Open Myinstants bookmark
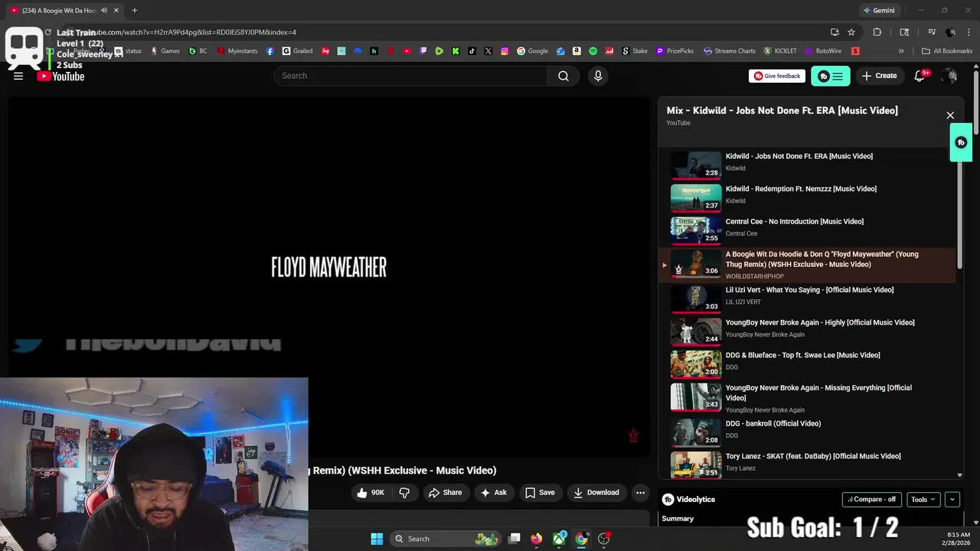This screenshot has width=980, height=551. (x=238, y=51)
